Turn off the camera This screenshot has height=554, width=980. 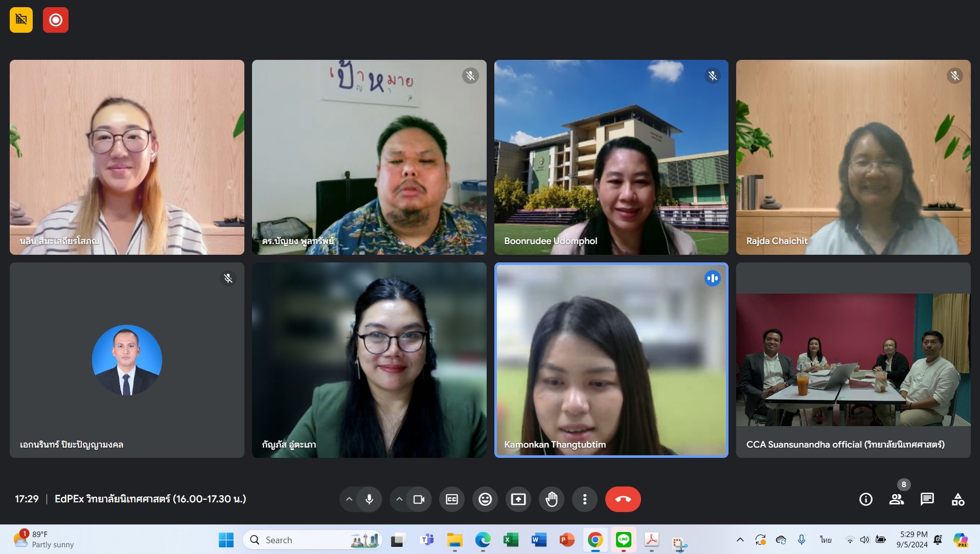[419, 499]
